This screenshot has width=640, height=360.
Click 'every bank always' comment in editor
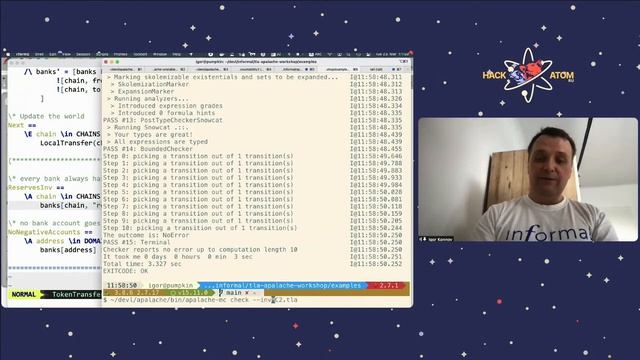point(54,179)
